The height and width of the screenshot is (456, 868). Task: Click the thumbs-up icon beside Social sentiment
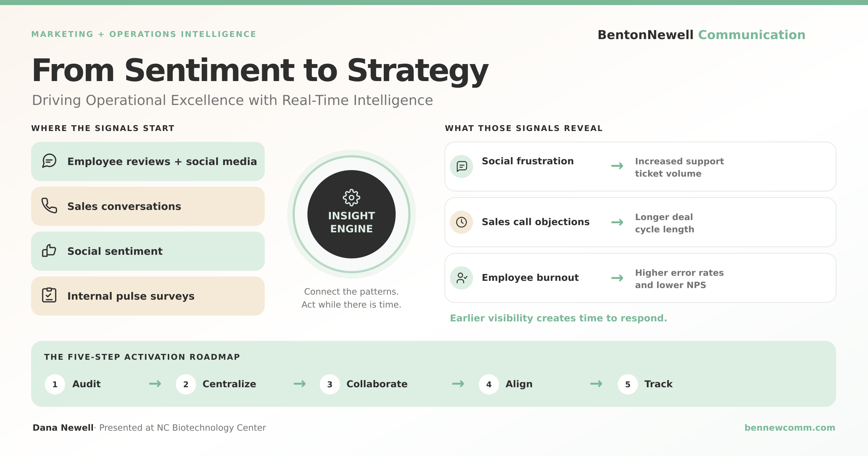[x=49, y=251]
